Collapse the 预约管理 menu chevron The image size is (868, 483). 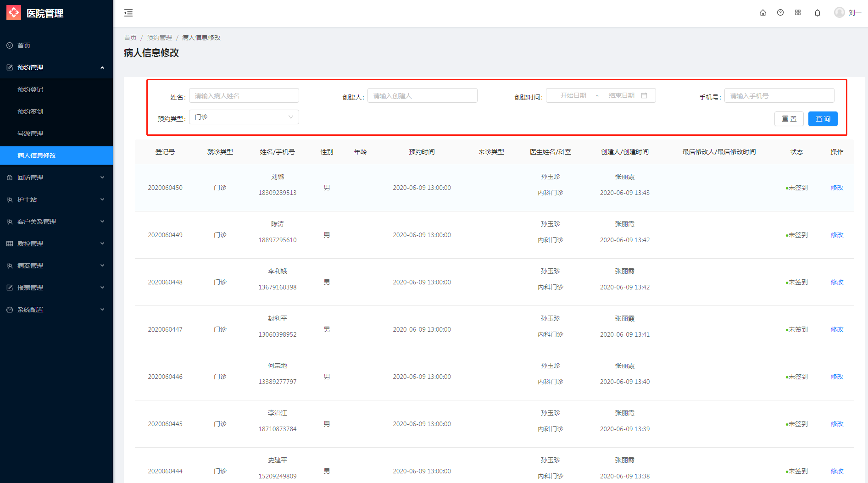point(102,67)
